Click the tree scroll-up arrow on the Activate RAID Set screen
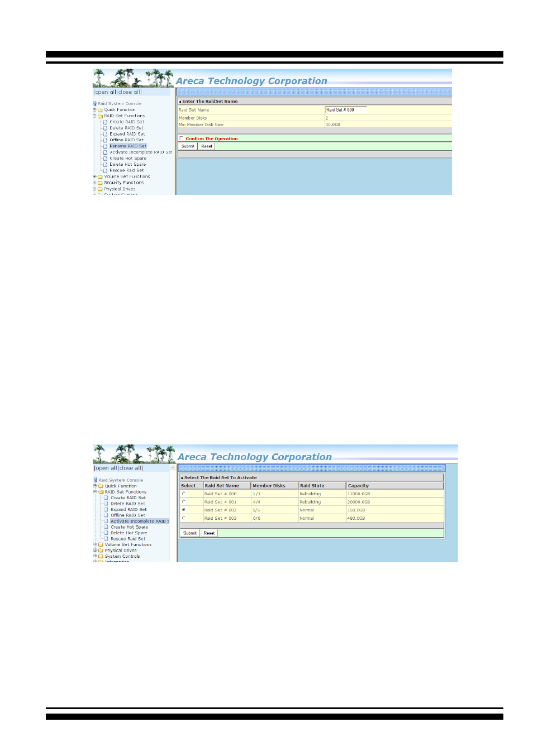The height and width of the screenshot is (756, 533). tap(173, 468)
